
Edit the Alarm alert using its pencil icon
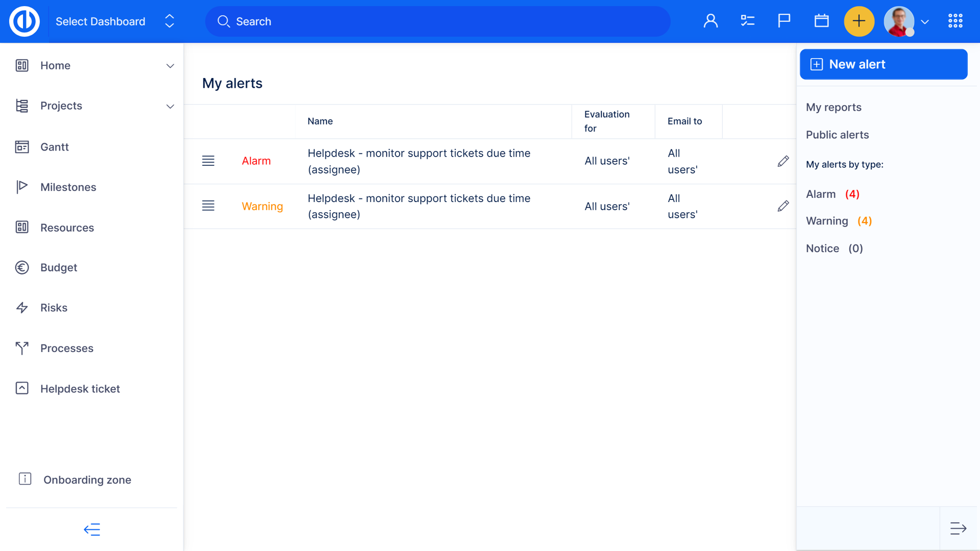point(783,161)
